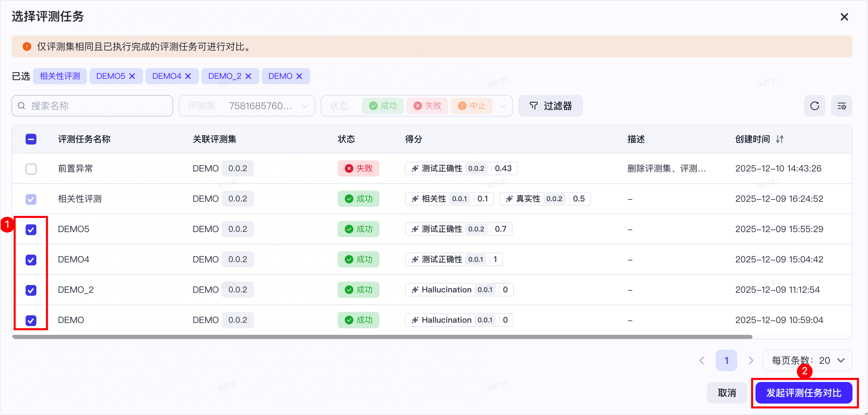Viewport: 868px width, 415px height.
Task: Sort by 创建时间 using the sort icon
Action: [x=780, y=139]
